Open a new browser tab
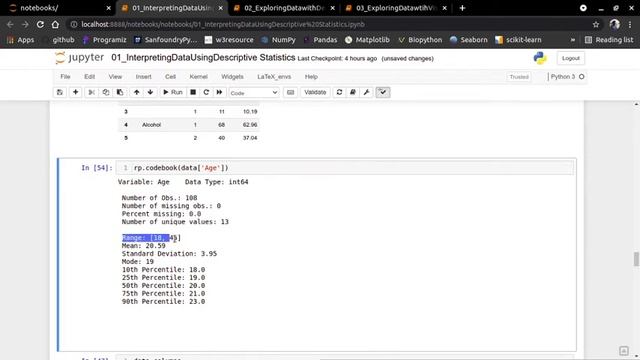This screenshot has height=360, width=640. [x=462, y=8]
